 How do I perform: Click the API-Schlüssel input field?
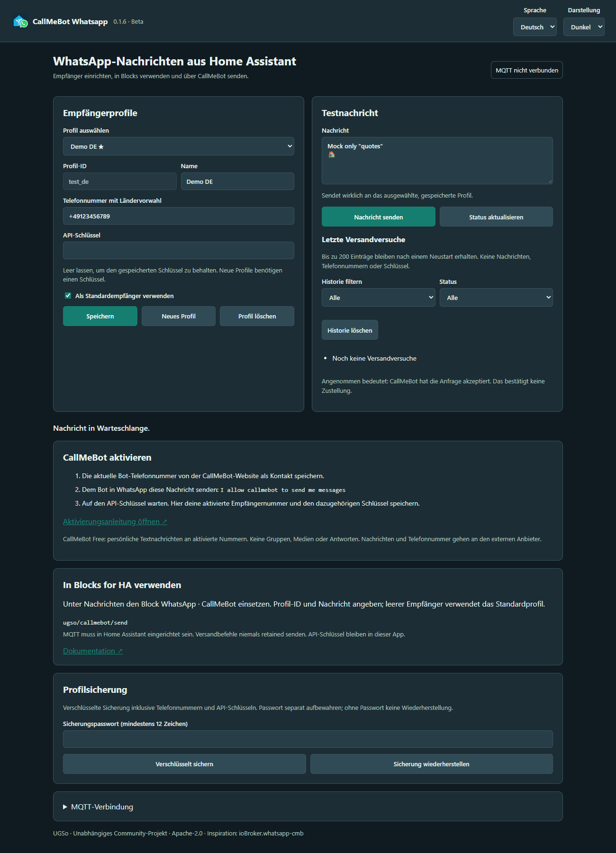pyautogui.click(x=179, y=251)
